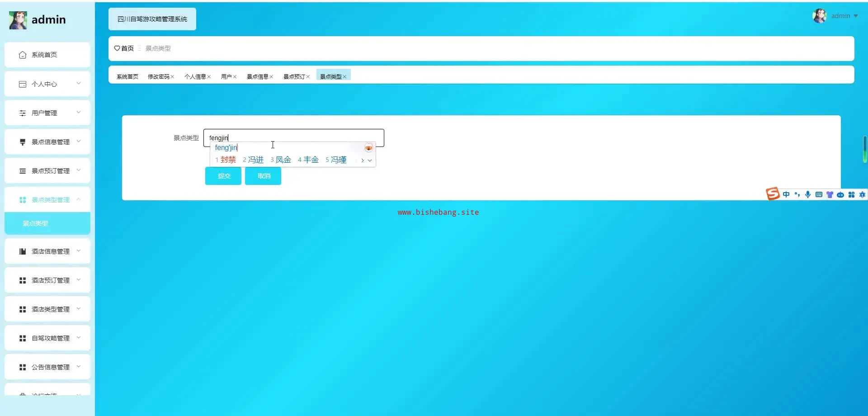Go to the next IME candidate page
868x416 pixels.
click(x=362, y=161)
